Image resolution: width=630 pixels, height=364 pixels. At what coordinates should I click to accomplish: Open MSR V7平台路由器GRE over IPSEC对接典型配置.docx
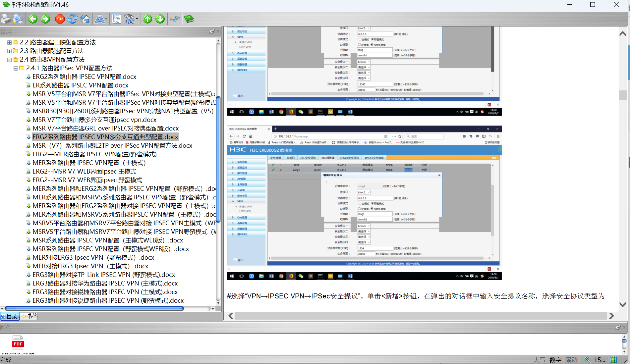[x=105, y=129]
